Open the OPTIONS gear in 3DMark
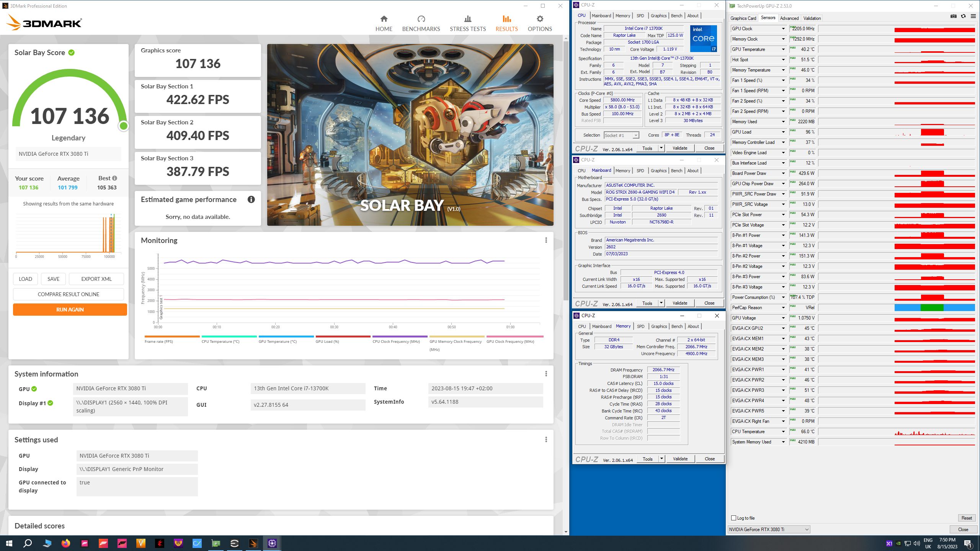 coord(540,23)
